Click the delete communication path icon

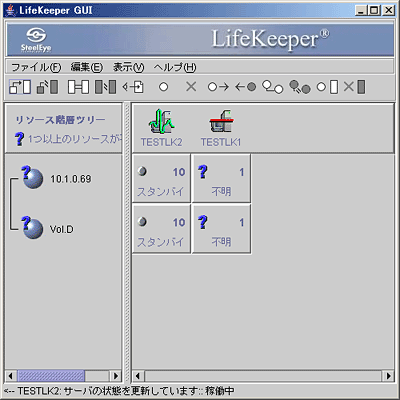[x=105, y=87]
